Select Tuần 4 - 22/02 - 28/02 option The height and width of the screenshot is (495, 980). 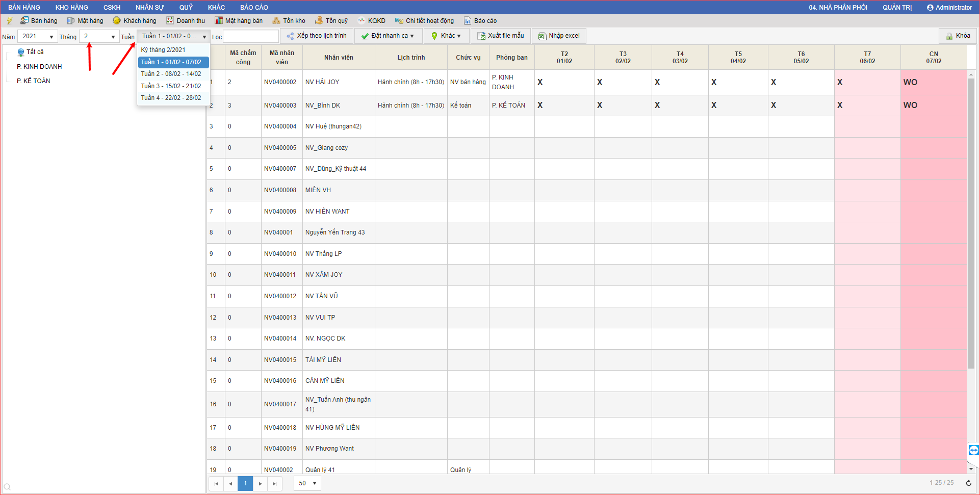pos(173,98)
